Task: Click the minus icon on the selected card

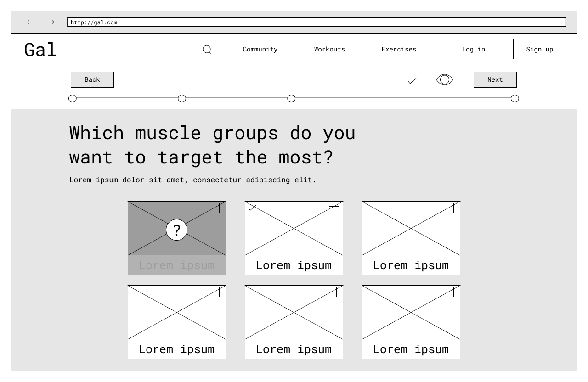Action: coord(334,207)
